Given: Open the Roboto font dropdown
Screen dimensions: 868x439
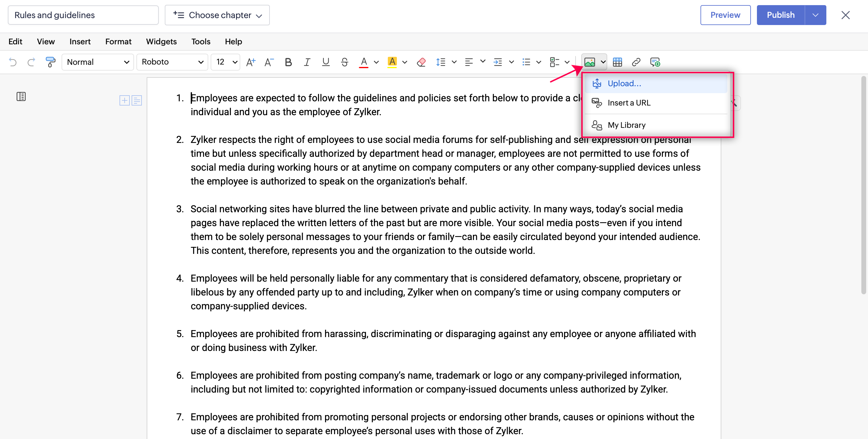Looking at the screenshot, I should 172,62.
